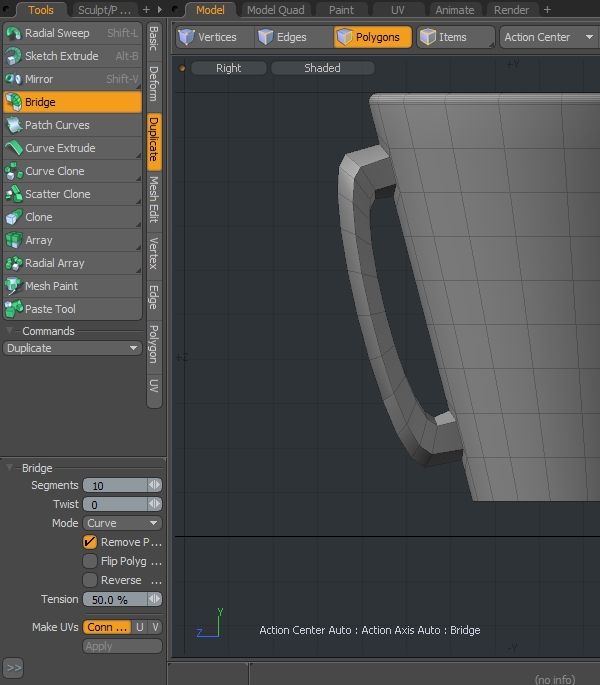
Task: Enable the Reverse checkbox
Action: click(90, 580)
